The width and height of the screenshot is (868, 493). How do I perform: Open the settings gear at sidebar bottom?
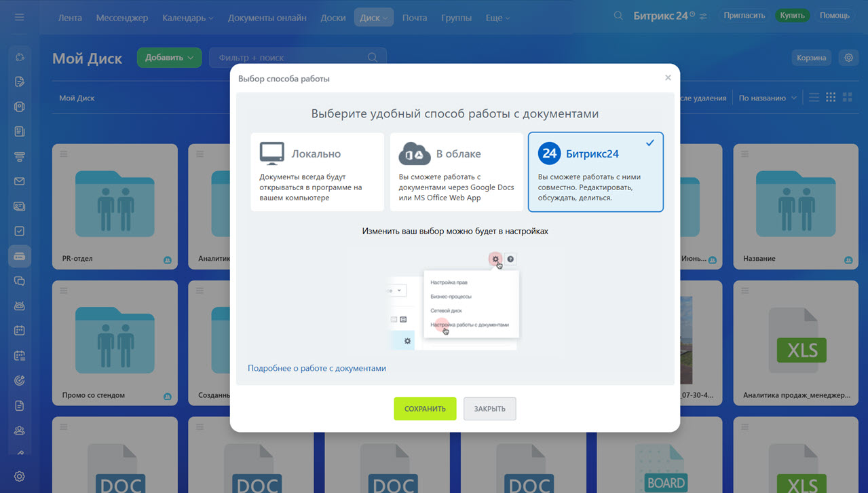click(x=20, y=477)
